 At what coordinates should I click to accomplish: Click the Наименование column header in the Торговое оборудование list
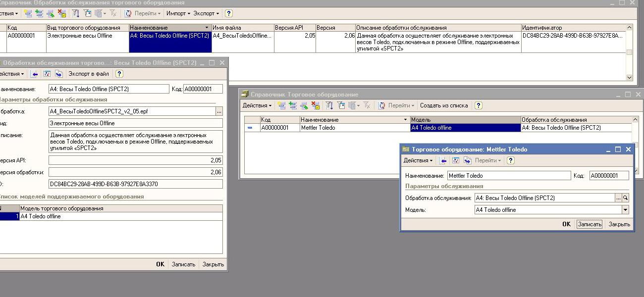click(x=355, y=120)
